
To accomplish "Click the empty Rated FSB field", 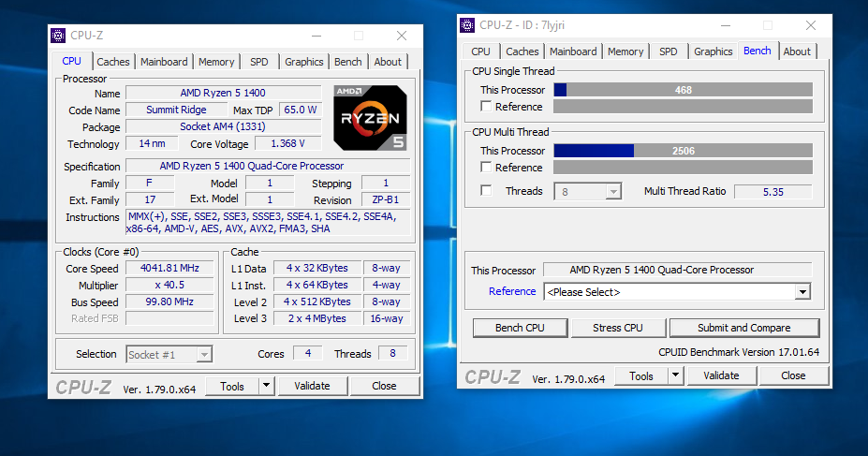I will [x=169, y=318].
